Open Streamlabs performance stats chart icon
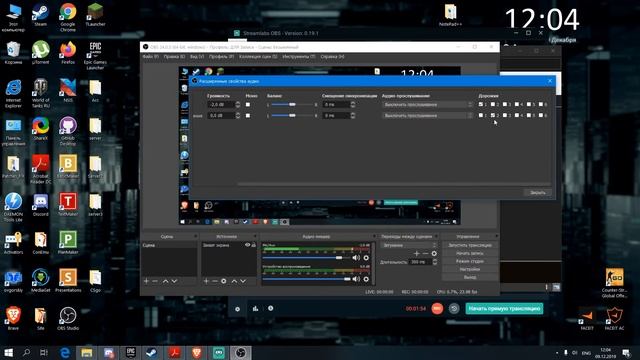 tap(255, 309)
